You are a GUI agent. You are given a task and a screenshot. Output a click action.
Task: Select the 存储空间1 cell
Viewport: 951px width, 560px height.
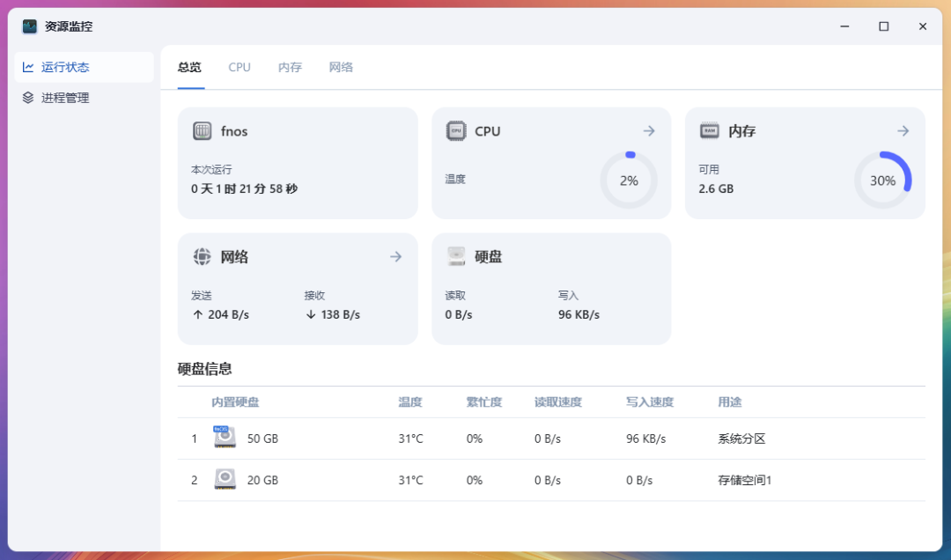point(745,480)
